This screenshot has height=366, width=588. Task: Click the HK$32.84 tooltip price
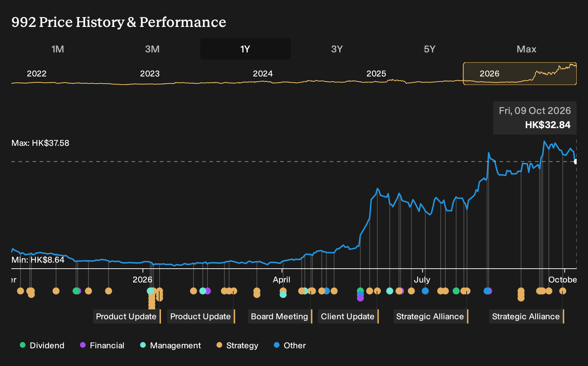pyautogui.click(x=548, y=125)
